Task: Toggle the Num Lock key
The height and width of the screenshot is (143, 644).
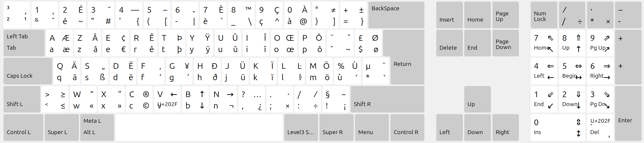Action: click(x=544, y=15)
